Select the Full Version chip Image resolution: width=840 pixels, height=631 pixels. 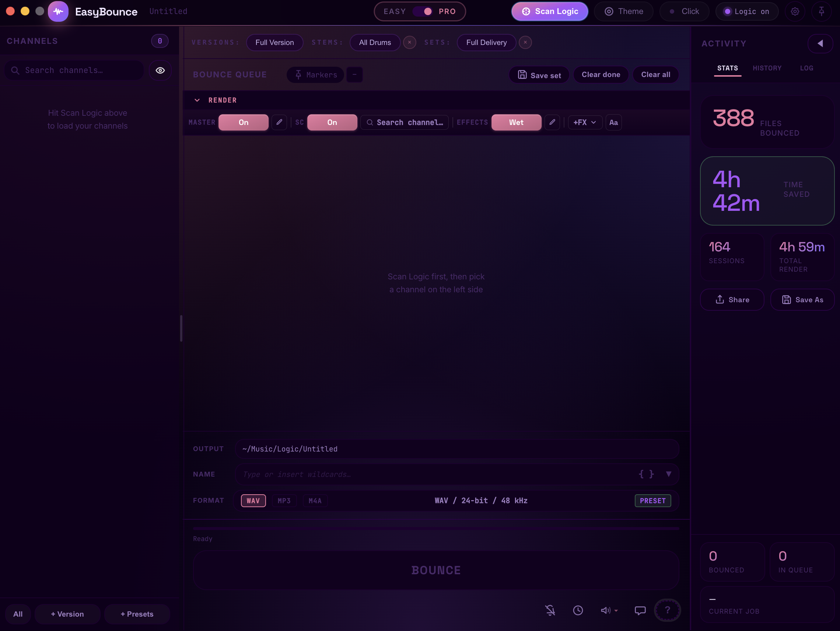coord(274,42)
